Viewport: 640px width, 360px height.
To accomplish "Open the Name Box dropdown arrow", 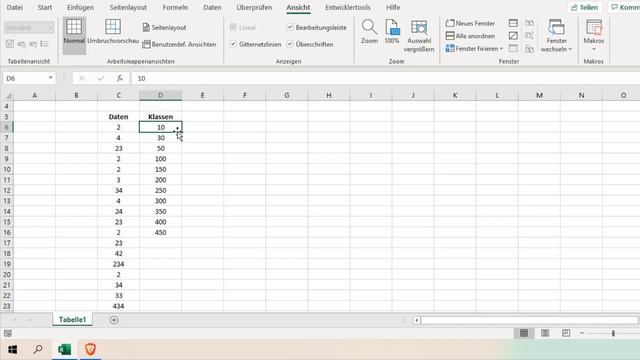I will pos(50,78).
